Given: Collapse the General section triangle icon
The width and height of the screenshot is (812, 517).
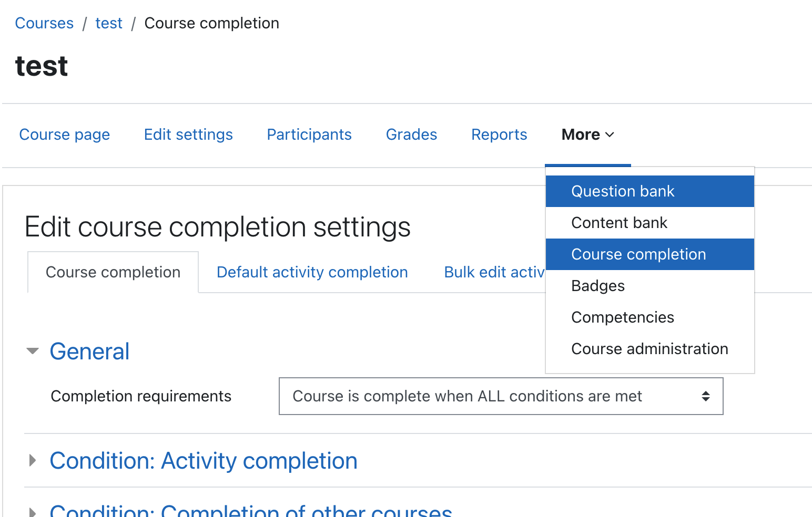Looking at the screenshot, I should pos(33,351).
